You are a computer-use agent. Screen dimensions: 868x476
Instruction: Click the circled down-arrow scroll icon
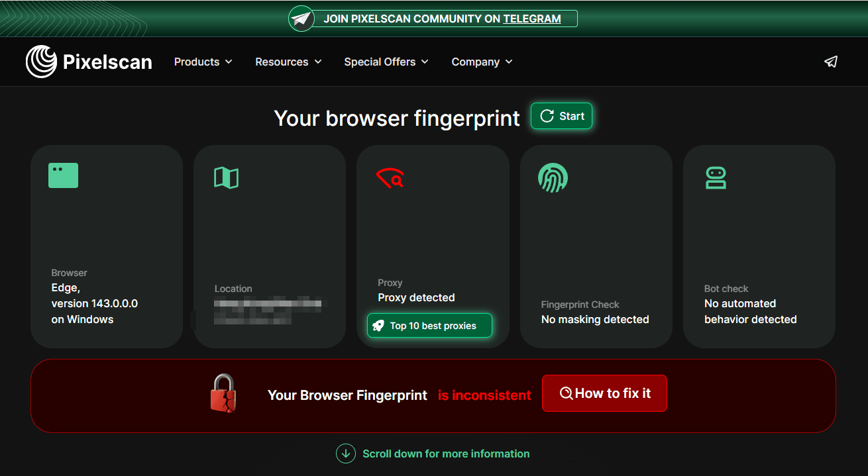point(345,453)
